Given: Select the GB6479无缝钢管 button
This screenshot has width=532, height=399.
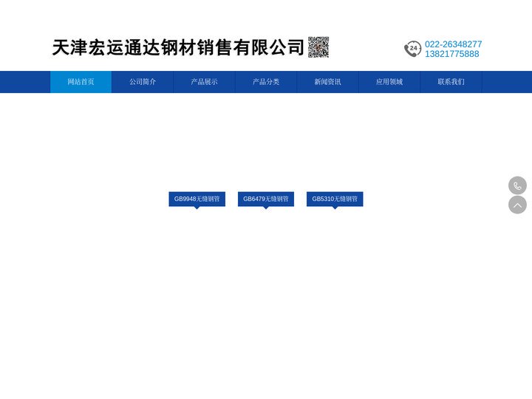Looking at the screenshot, I should 266,199.
